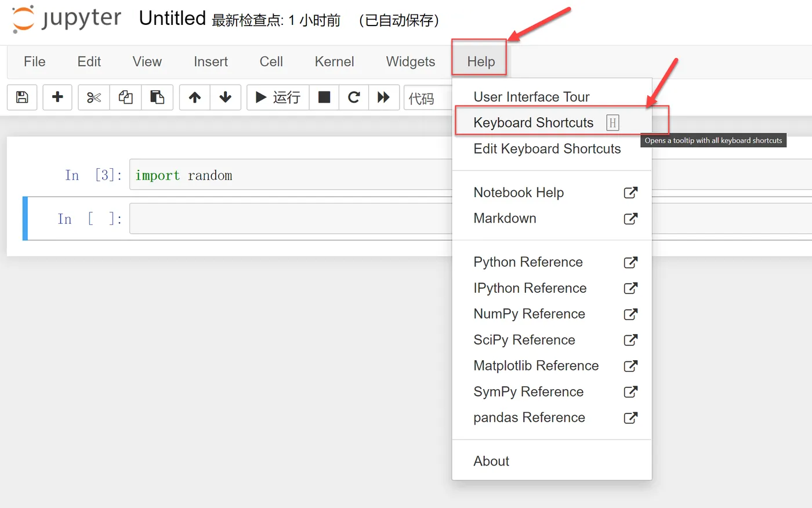Image resolution: width=812 pixels, height=508 pixels.
Task: Click external link icon beside pandas Reference
Action: [x=630, y=418]
